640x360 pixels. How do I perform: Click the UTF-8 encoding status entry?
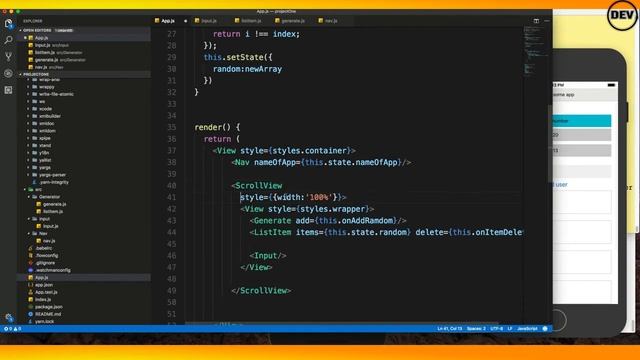point(496,329)
